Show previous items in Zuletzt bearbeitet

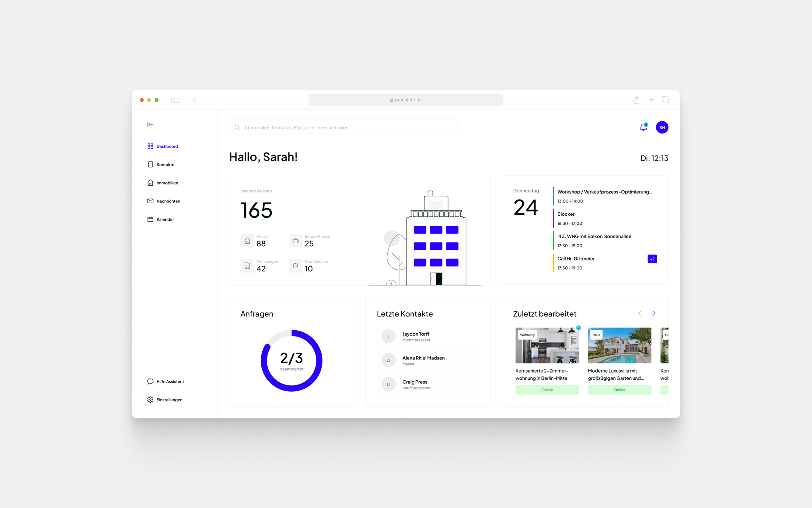640,313
